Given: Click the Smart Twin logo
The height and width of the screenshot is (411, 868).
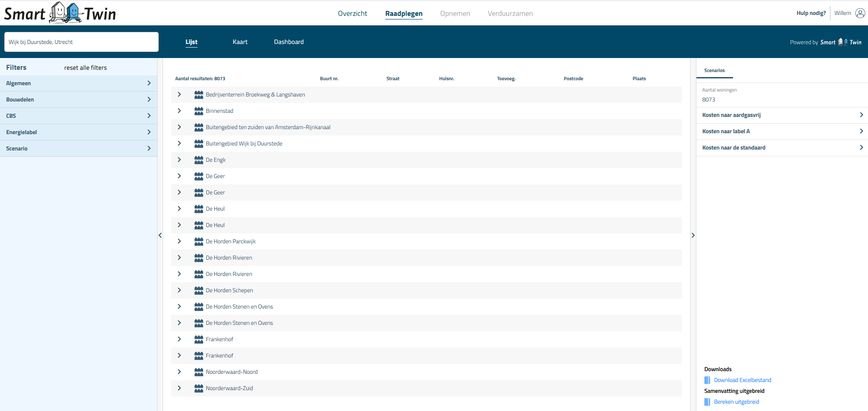Looking at the screenshot, I should (60, 13).
